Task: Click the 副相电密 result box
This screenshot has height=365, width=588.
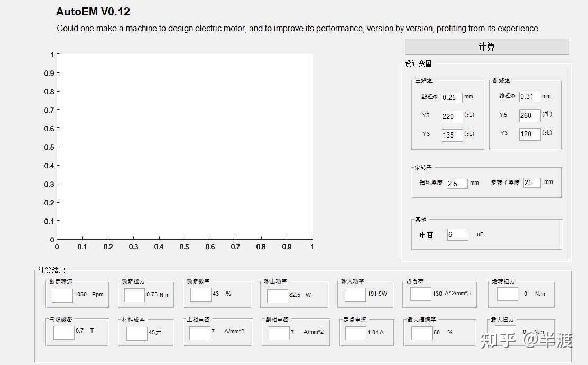Action: 279,333
